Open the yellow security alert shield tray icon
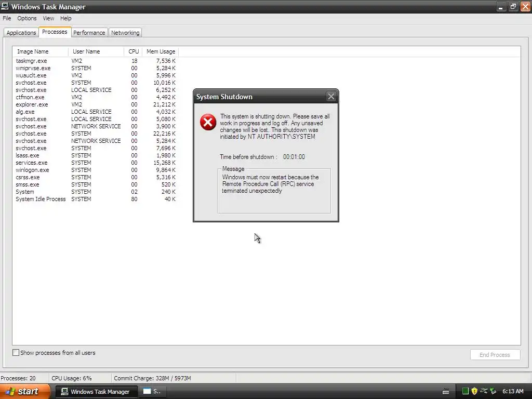 click(x=474, y=391)
